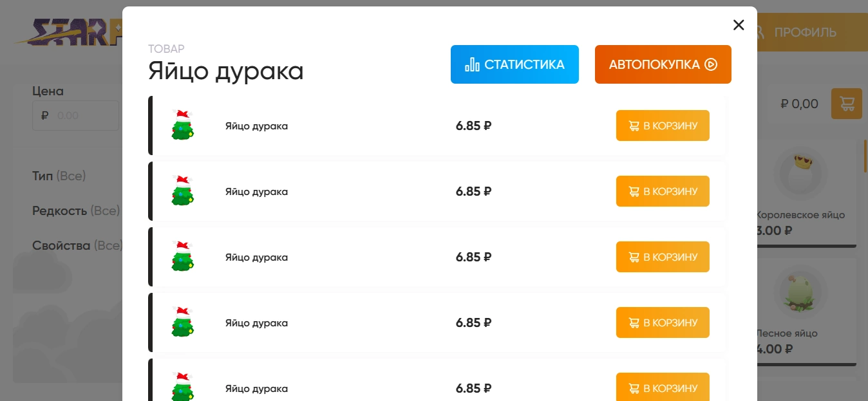Add first Яйцо дурака to cart
The height and width of the screenshot is (401, 868).
[x=663, y=126]
